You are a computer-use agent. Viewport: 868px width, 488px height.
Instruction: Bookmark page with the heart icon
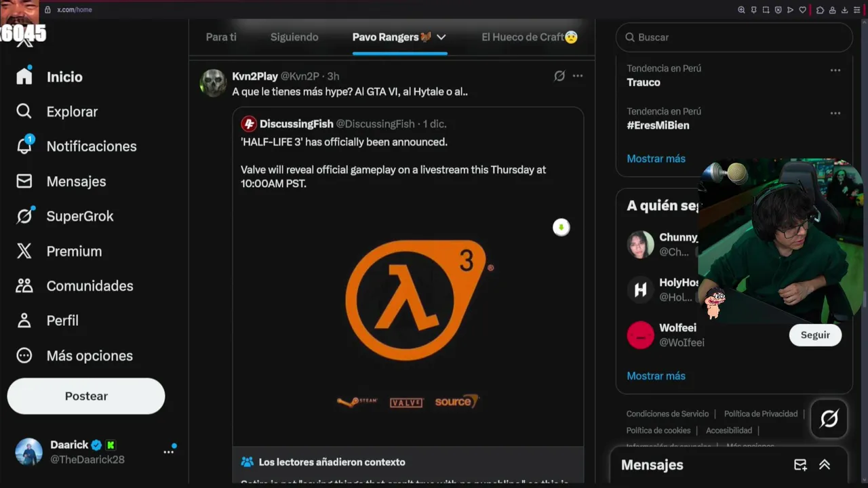803,9
